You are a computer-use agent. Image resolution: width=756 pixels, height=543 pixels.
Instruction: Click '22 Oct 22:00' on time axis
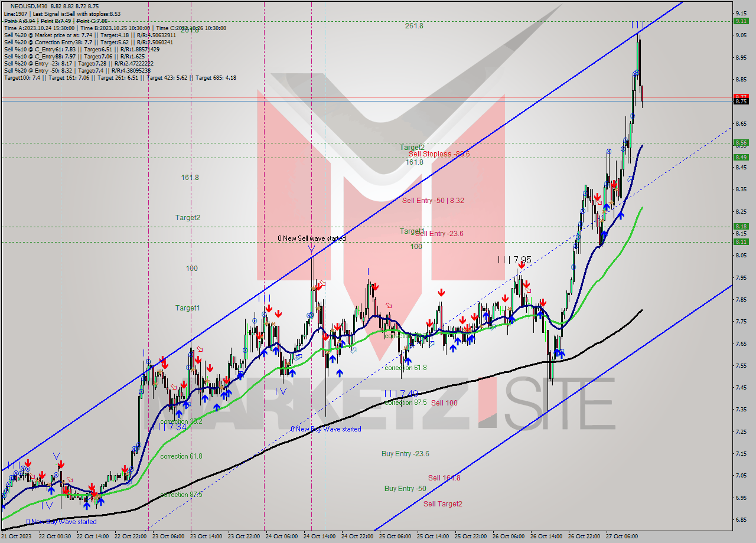(131, 537)
